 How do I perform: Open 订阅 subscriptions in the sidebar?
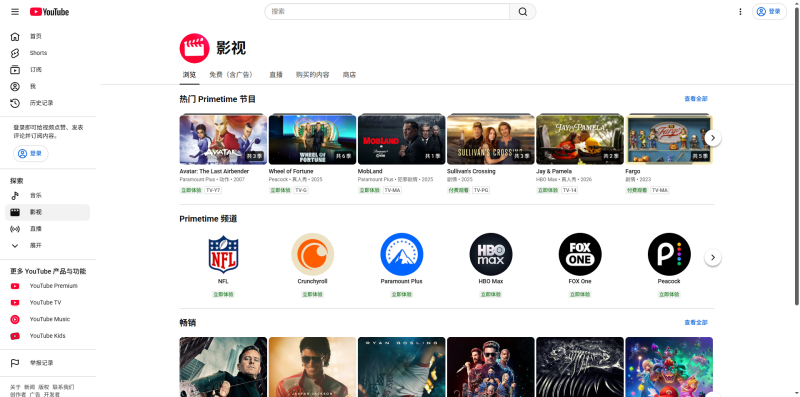47,69
